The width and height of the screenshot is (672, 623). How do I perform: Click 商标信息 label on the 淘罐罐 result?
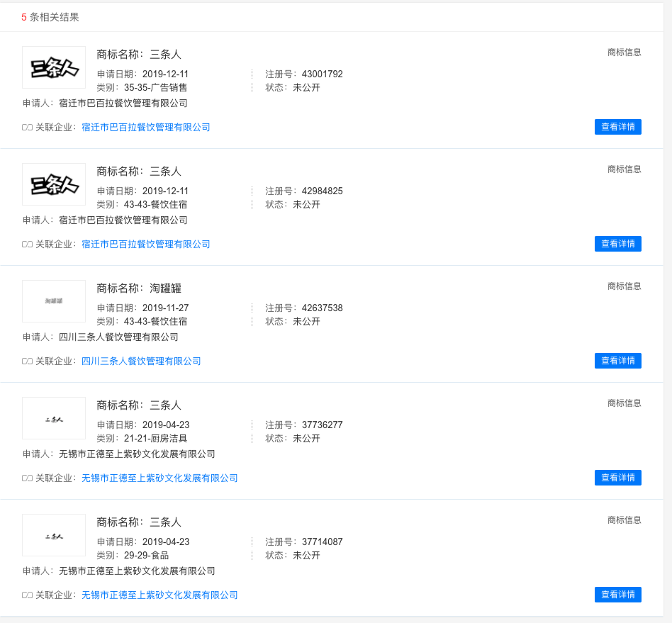[x=624, y=286]
